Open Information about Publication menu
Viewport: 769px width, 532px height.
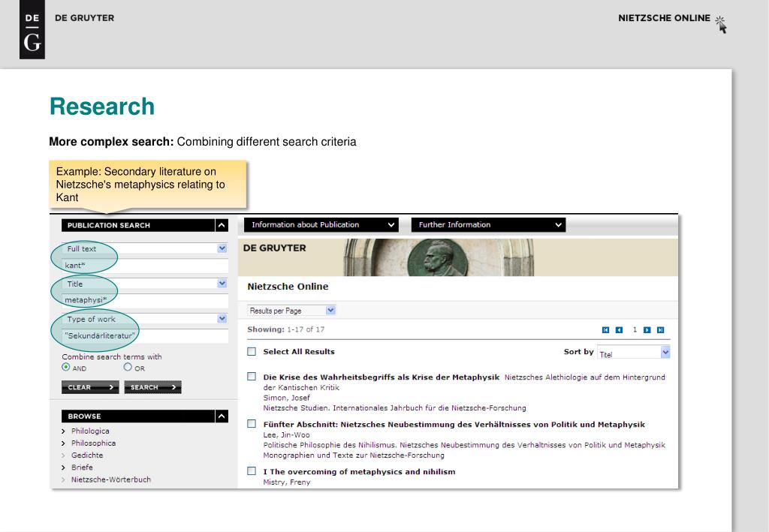click(x=321, y=225)
